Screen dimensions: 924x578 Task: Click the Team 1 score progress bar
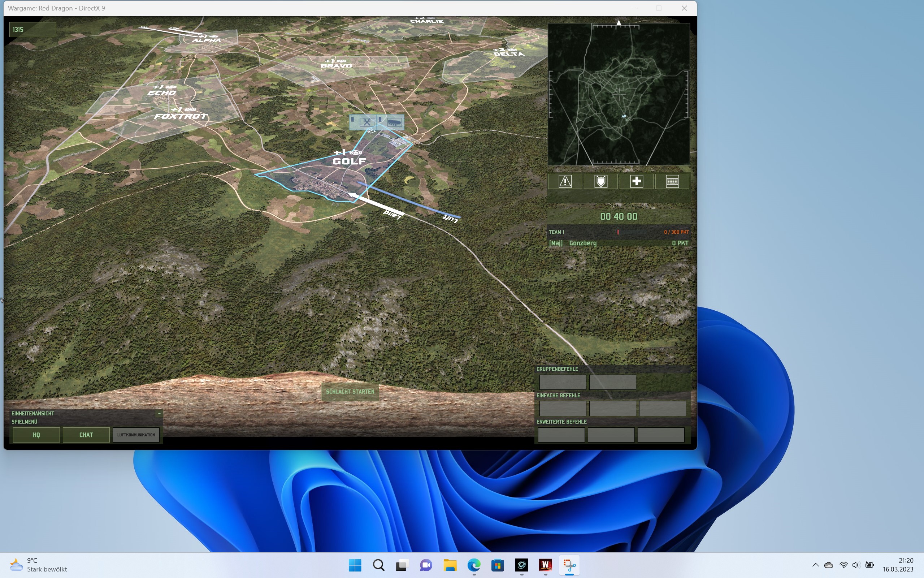[x=618, y=232]
